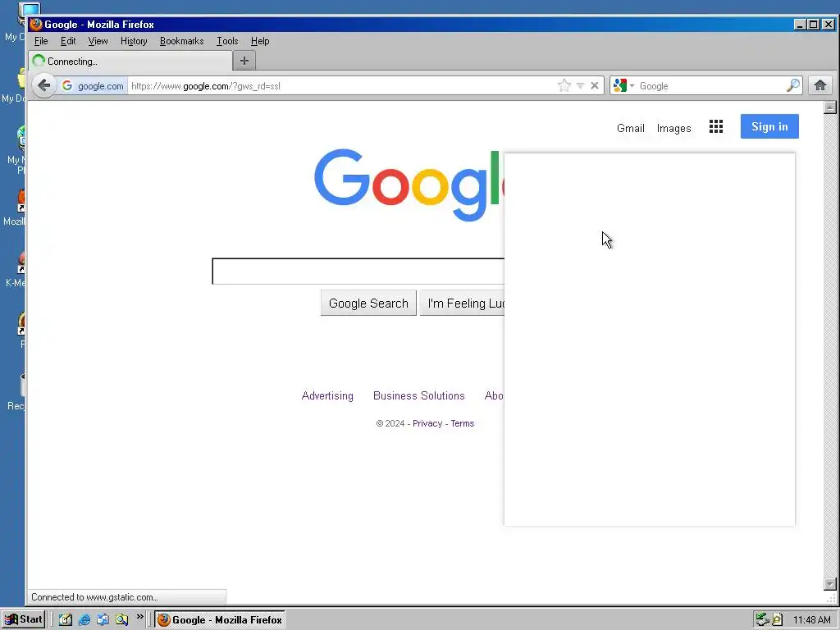The height and width of the screenshot is (630, 840).
Task: Expand the quick launch overflow chevron
Action: tap(139, 617)
